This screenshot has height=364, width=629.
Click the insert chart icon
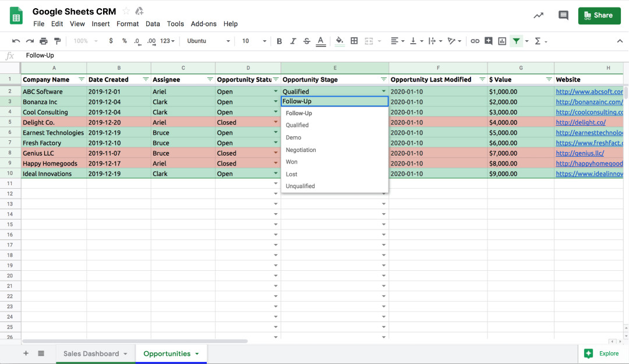(x=502, y=41)
